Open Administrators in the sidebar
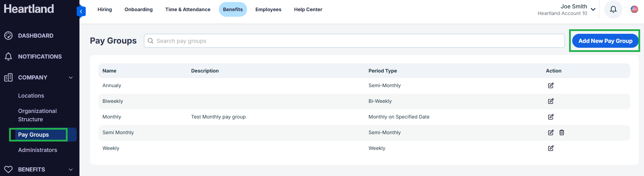This screenshot has height=176, width=644. point(38,150)
